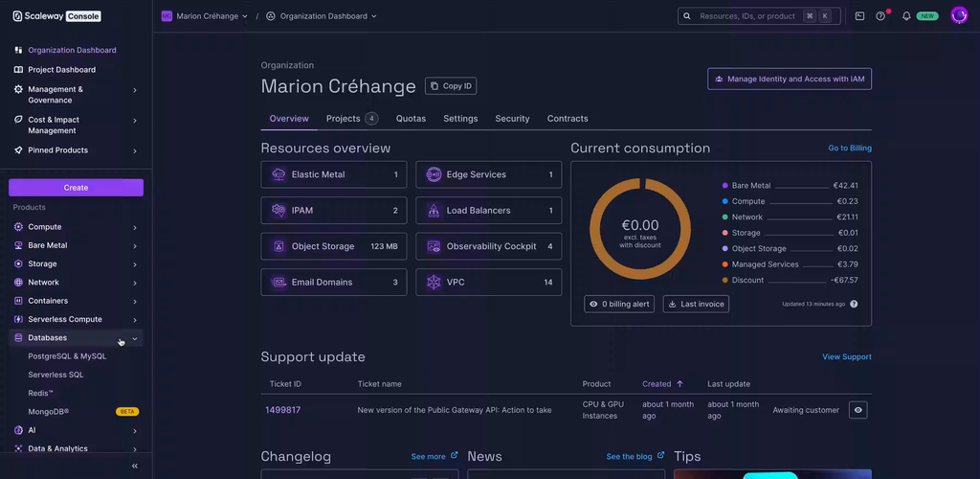
Task: Open the Organization Dashboard breadcrumb dropdown
Action: [x=322, y=16]
